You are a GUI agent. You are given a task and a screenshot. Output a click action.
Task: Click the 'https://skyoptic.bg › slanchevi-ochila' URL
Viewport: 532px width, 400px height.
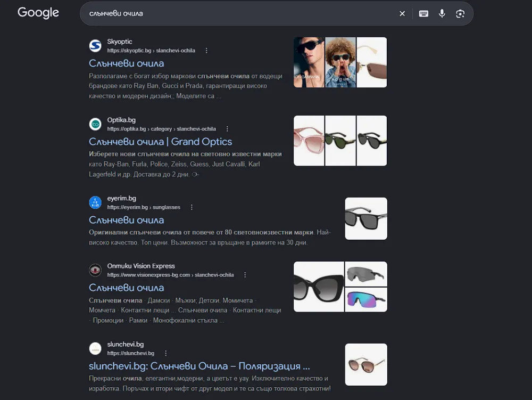[151, 51]
